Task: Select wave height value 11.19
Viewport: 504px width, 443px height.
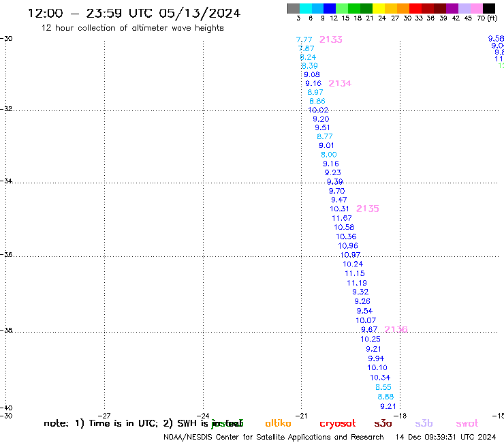Action: (x=357, y=283)
